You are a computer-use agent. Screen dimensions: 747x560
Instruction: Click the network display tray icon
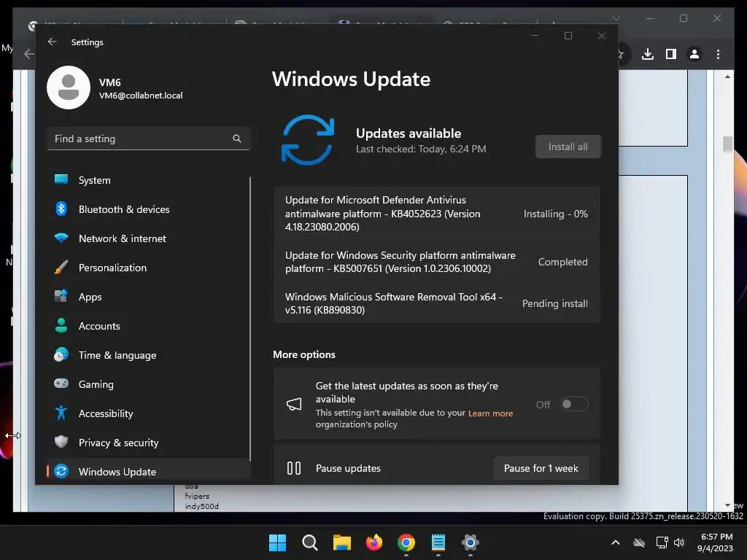(662, 542)
